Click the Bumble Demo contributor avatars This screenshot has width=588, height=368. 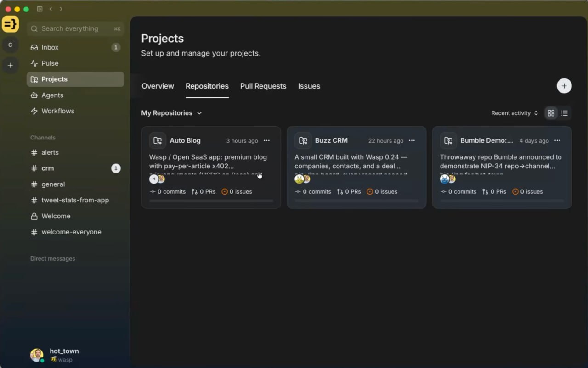448,179
